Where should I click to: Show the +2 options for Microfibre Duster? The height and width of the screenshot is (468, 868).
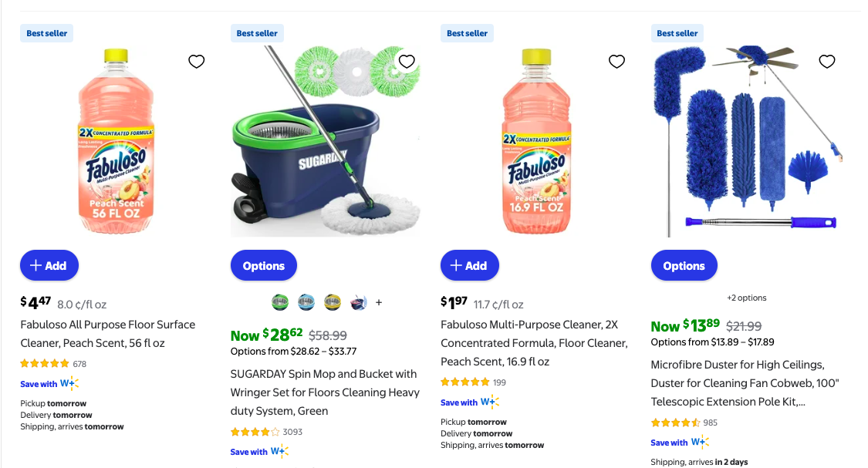pos(746,298)
